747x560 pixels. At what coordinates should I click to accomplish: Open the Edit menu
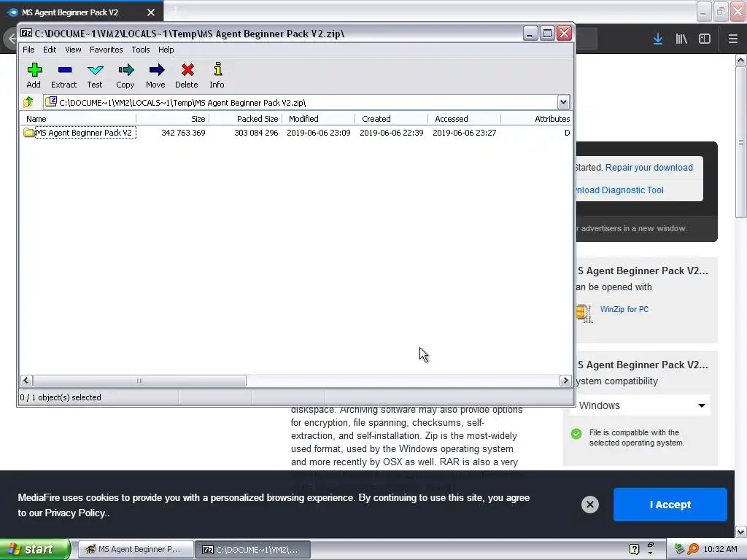click(x=50, y=50)
